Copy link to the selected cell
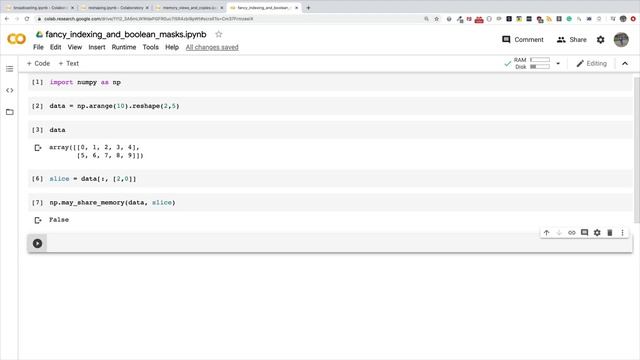Viewport: 640px width, 360px height. (572, 233)
